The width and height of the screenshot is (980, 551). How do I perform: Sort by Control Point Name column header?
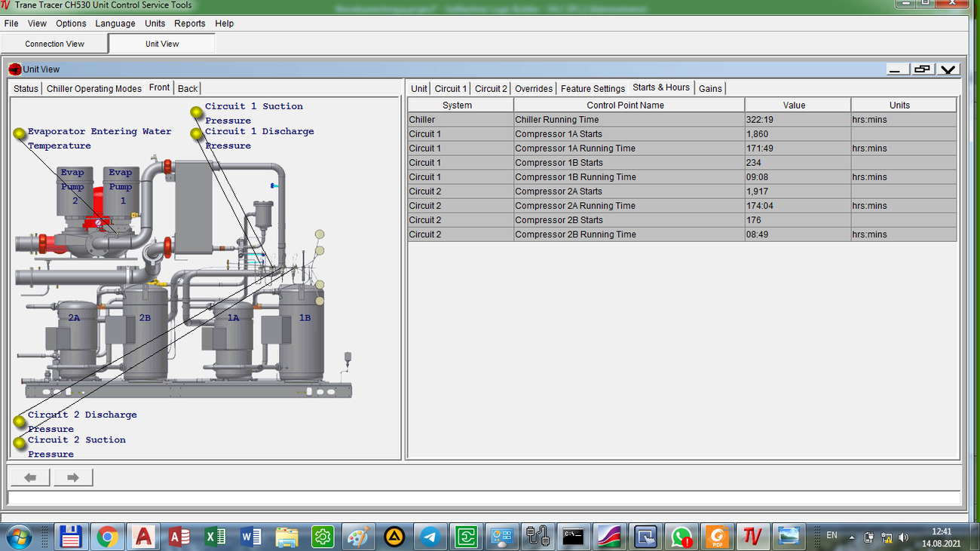coord(629,106)
